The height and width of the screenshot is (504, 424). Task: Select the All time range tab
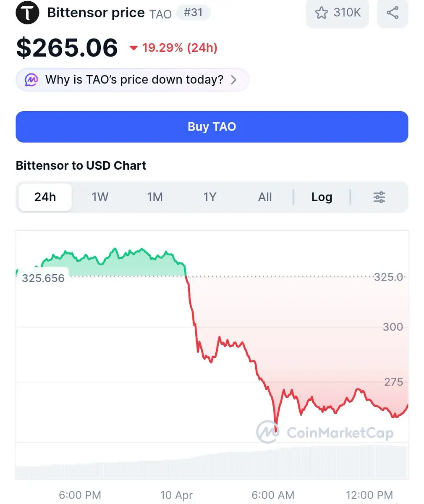click(x=265, y=197)
